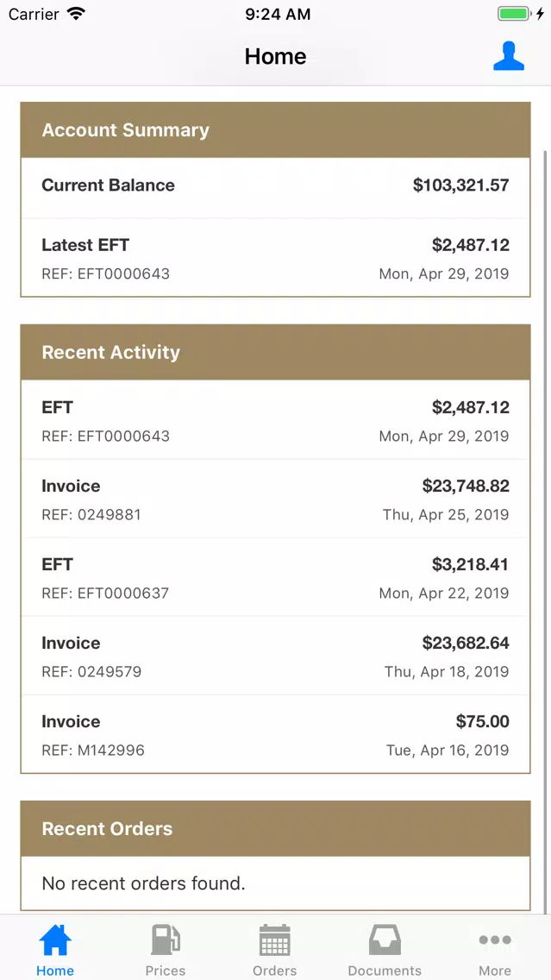The width and height of the screenshot is (551, 980).
Task: Tap the Account Summary header
Action: [x=276, y=130]
